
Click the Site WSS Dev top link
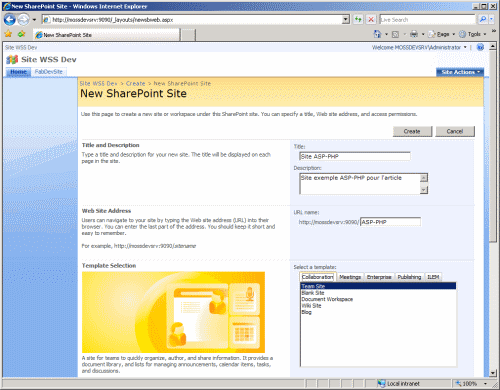coord(21,48)
